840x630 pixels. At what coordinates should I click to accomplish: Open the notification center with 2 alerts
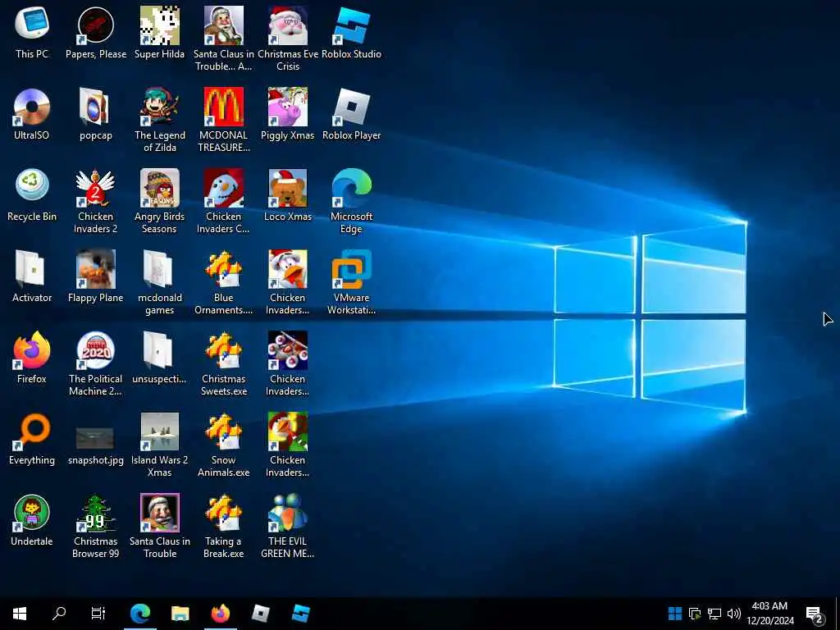[815, 614]
